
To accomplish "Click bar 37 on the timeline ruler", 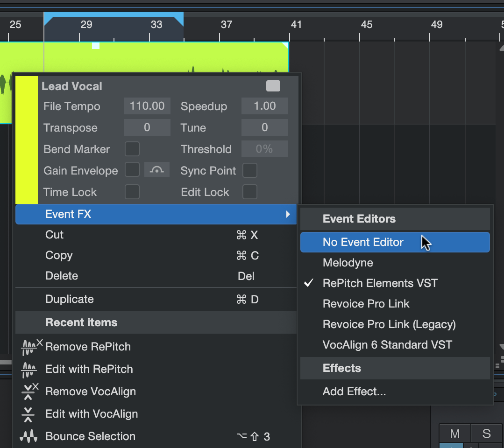I will 226,25.
